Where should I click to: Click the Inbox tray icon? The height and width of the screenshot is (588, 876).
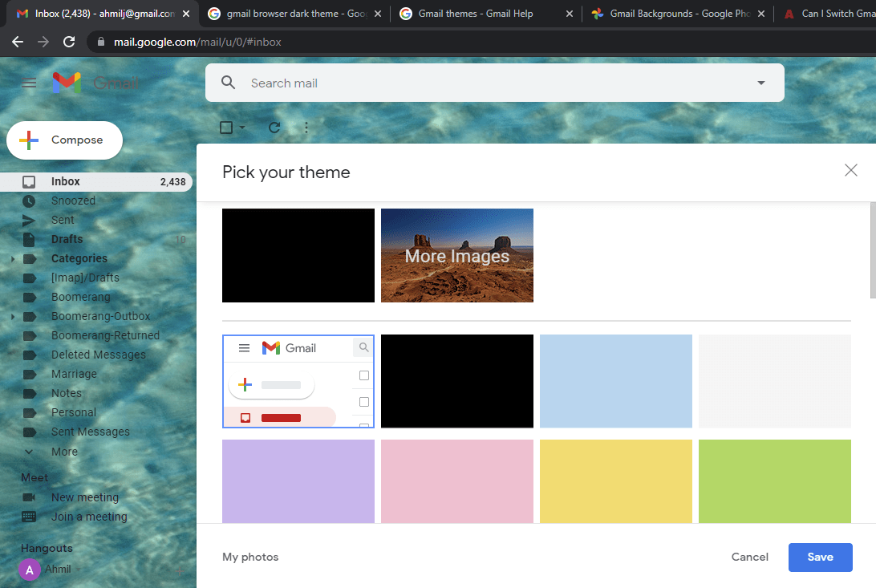[x=29, y=181]
